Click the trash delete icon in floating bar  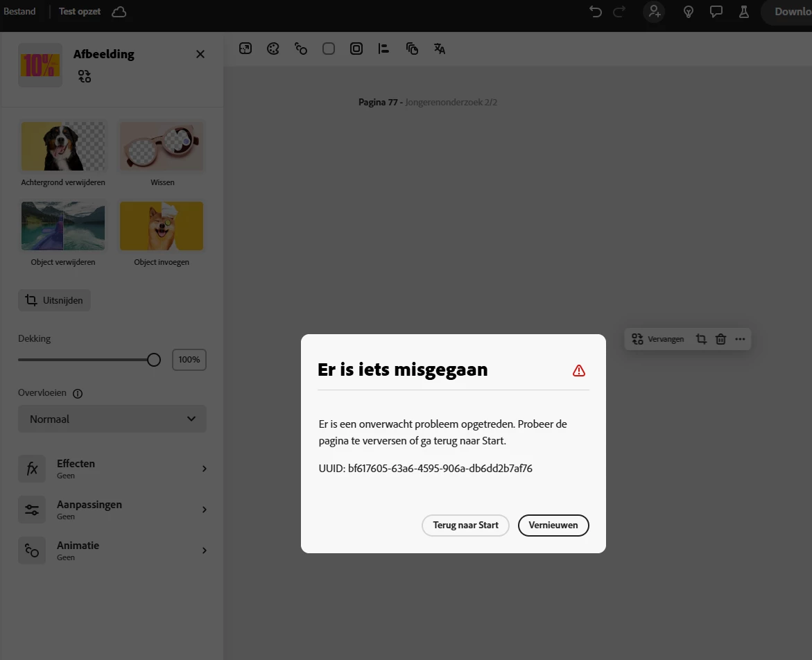tap(720, 339)
